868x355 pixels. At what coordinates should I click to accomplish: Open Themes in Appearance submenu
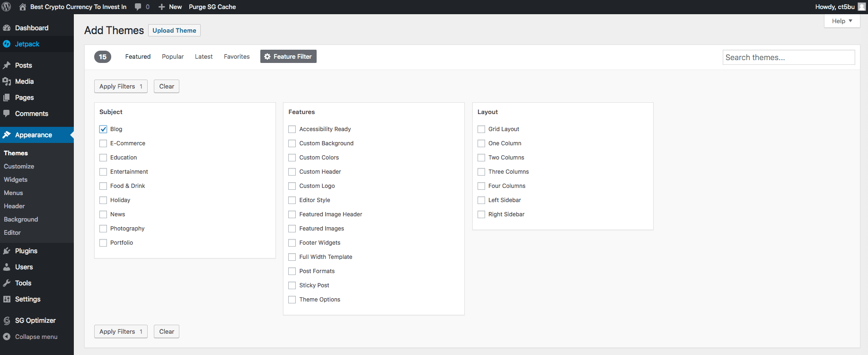pyautogui.click(x=16, y=153)
